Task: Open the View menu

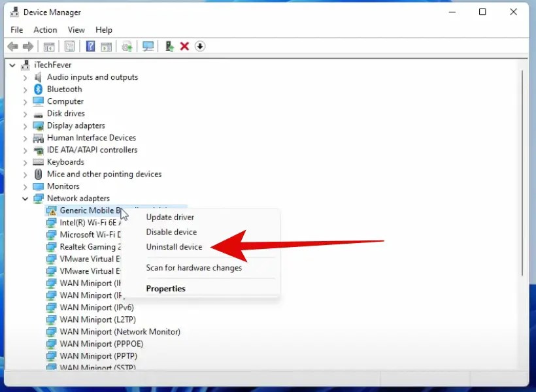Action: [76, 29]
